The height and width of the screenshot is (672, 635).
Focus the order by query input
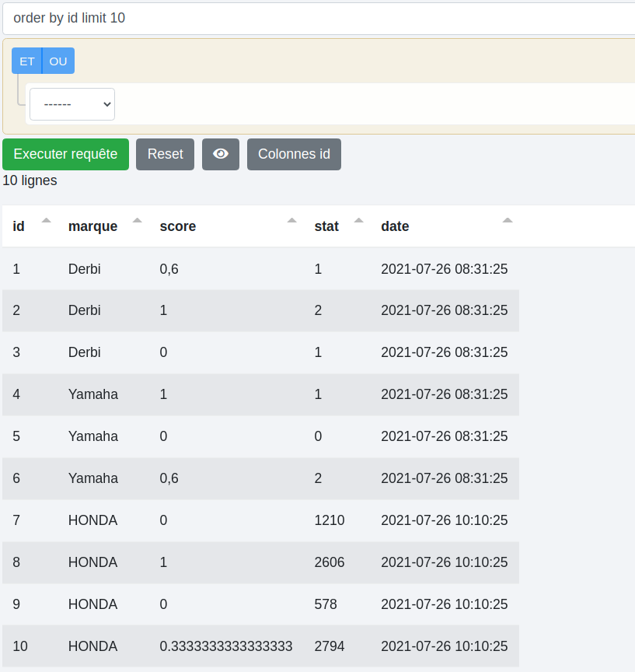click(x=319, y=18)
